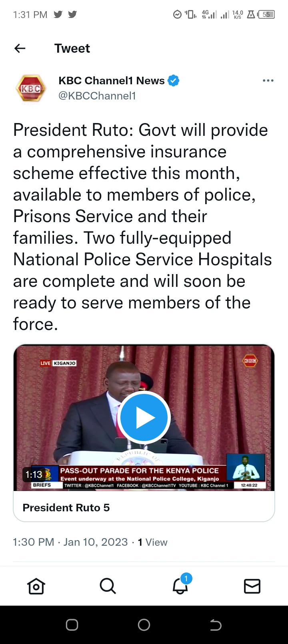288x644 pixels.
Task: Tap Android back navigation button
Action: [x=216, y=625]
